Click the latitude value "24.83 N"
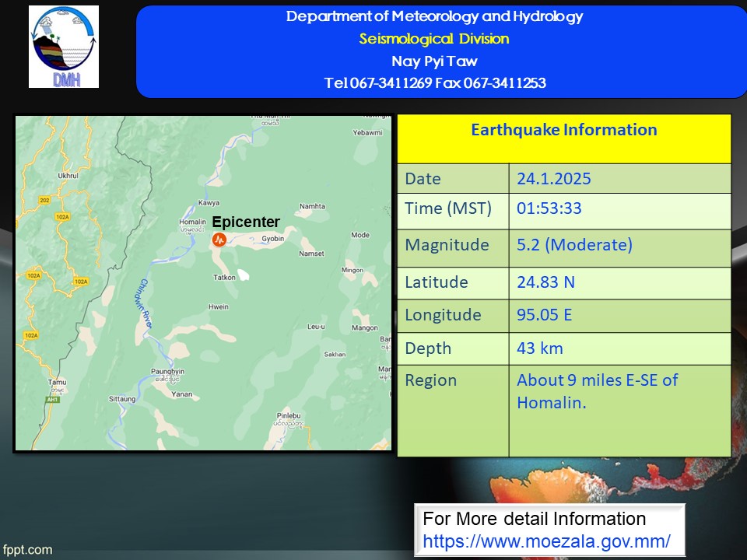 545,282
